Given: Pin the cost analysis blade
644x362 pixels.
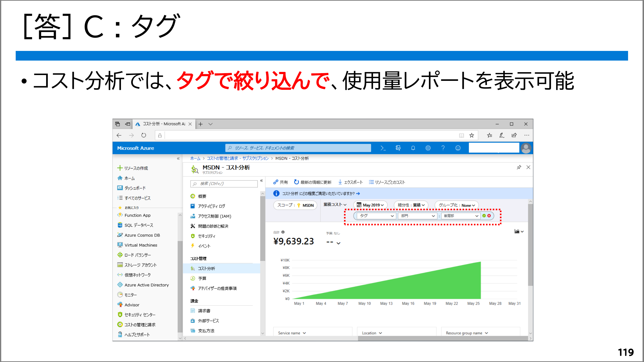Looking at the screenshot, I should (x=519, y=167).
